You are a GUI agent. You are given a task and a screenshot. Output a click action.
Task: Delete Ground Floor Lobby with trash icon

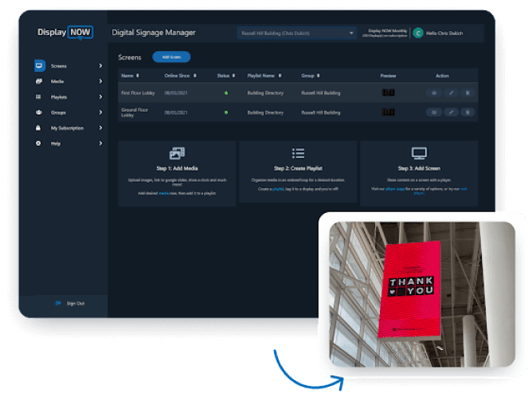tap(467, 112)
